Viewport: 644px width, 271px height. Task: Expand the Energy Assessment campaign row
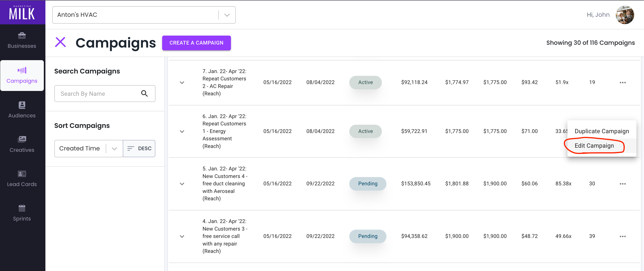(x=182, y=131)
